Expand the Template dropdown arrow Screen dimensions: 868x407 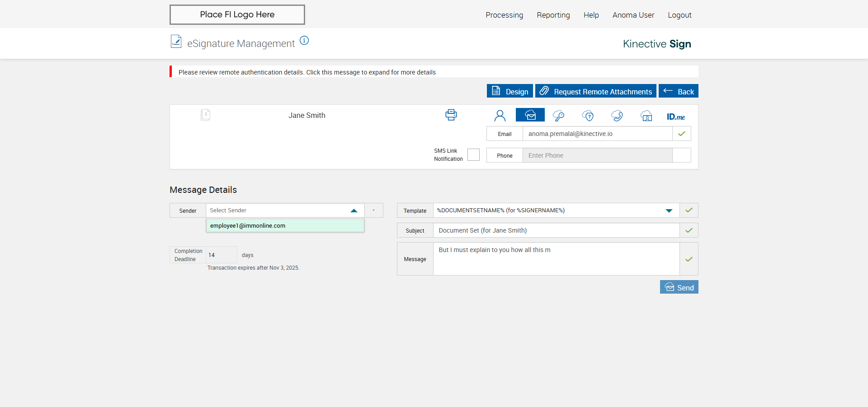tap(669, 211)
